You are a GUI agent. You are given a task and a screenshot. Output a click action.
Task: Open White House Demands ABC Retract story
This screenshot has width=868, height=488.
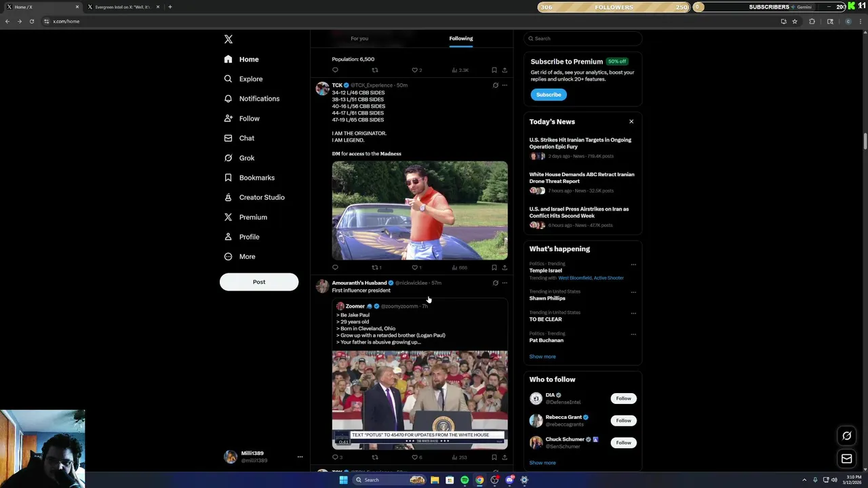click(582, 178)
